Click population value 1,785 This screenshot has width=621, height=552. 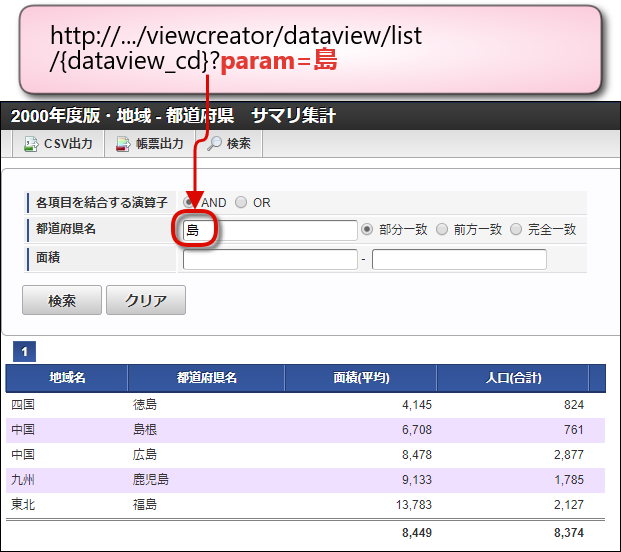(x=569, y=480)
